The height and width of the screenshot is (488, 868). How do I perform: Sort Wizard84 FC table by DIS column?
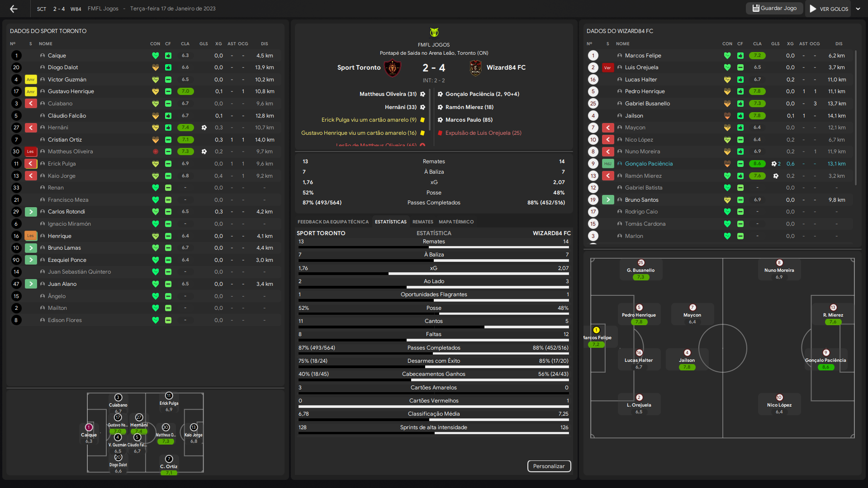839,44
